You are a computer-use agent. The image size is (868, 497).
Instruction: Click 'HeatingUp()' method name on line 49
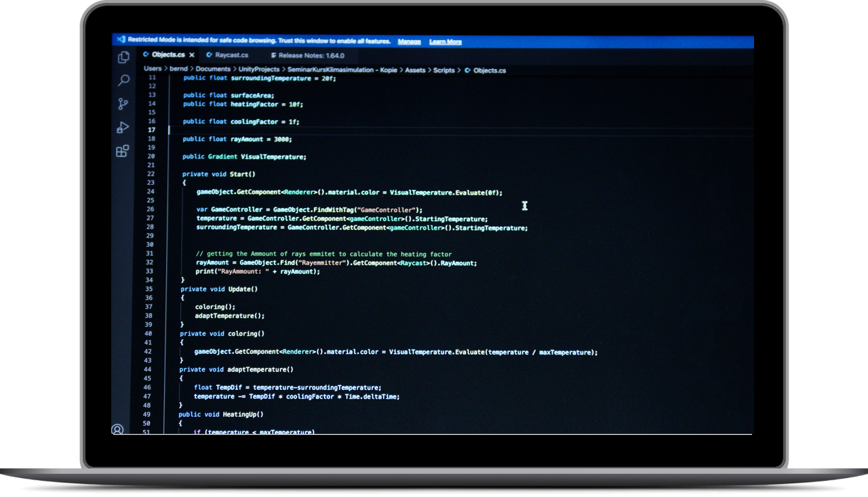point(243,414)
